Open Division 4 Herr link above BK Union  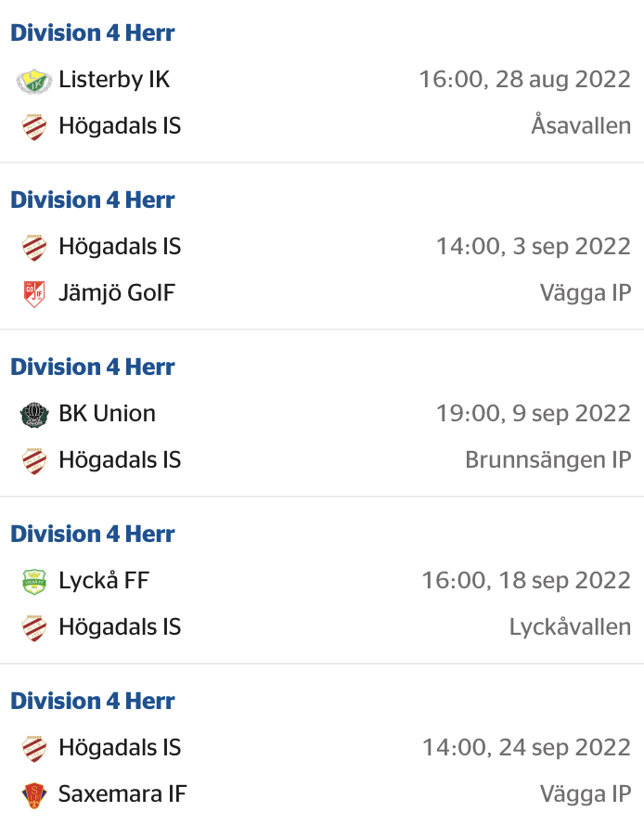coord(93,367)
